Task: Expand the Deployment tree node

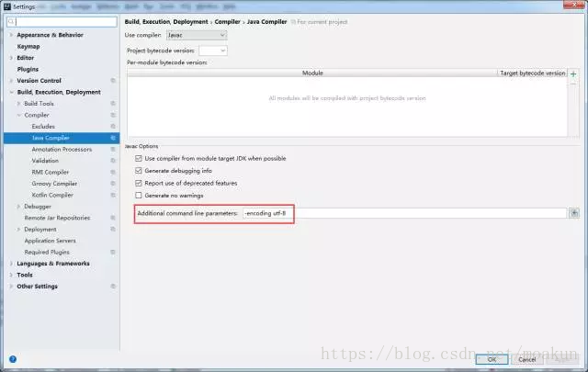Action: [x=18, y=229]
